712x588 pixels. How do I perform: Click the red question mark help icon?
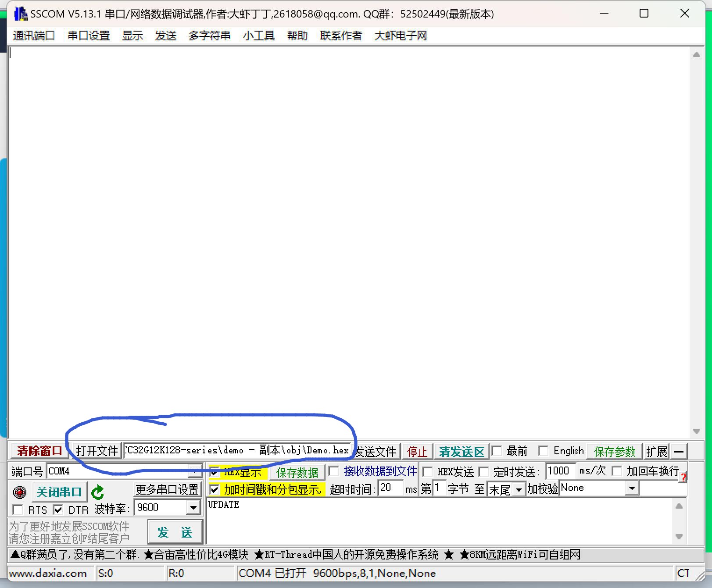point(683,478)
